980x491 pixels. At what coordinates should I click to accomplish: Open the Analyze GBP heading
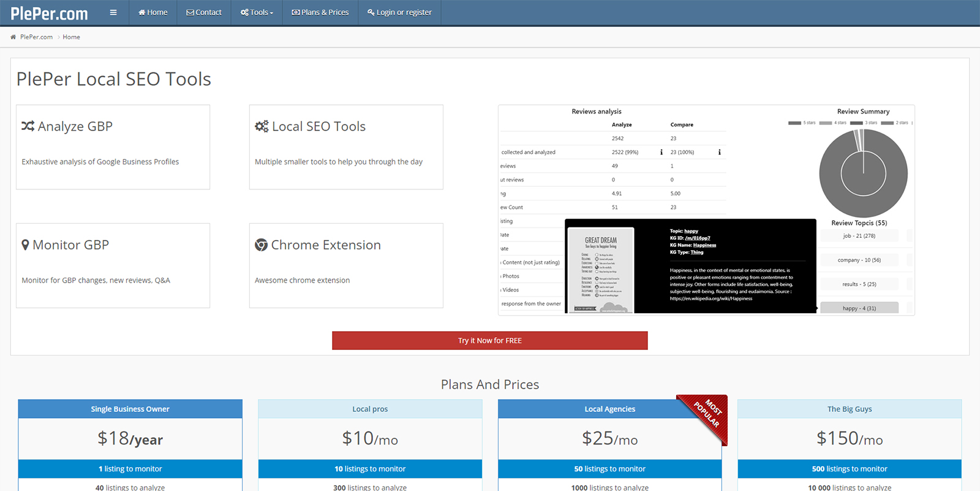[75, 126]
